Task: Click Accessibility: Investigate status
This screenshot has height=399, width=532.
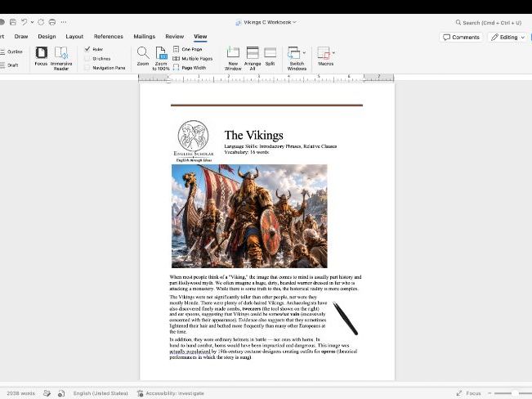Action: tap(171, 393)
